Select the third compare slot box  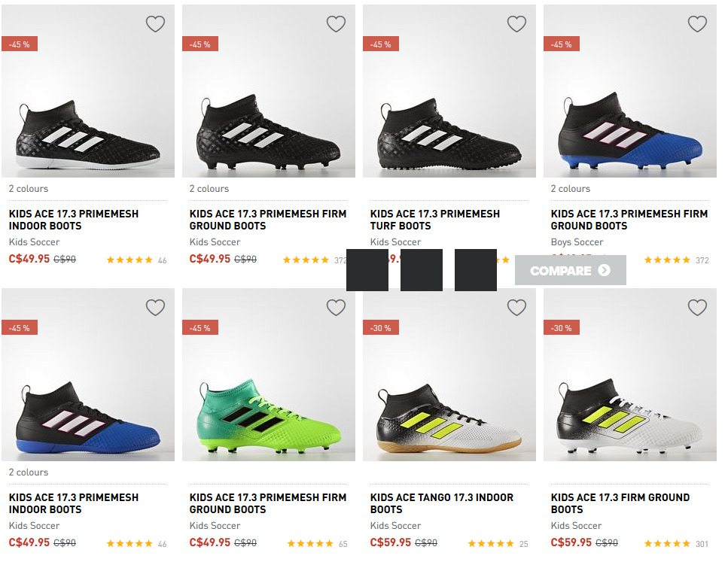[476, 270]
